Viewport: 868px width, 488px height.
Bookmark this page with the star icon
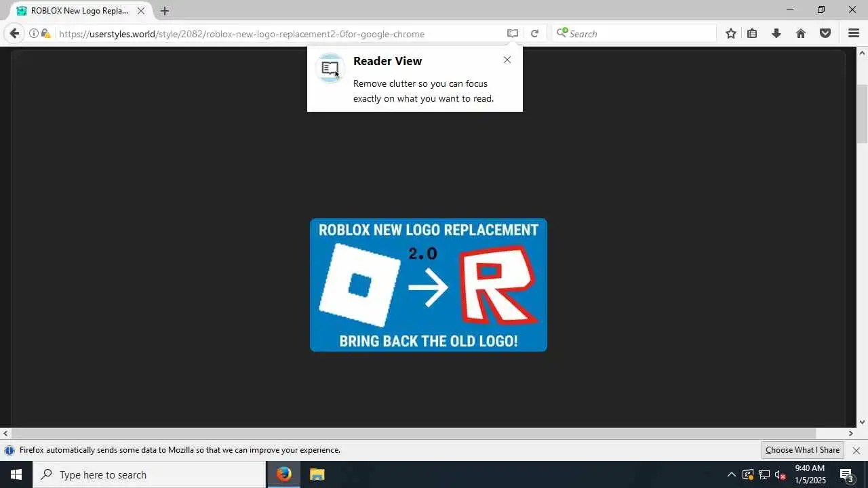point(730,33)
